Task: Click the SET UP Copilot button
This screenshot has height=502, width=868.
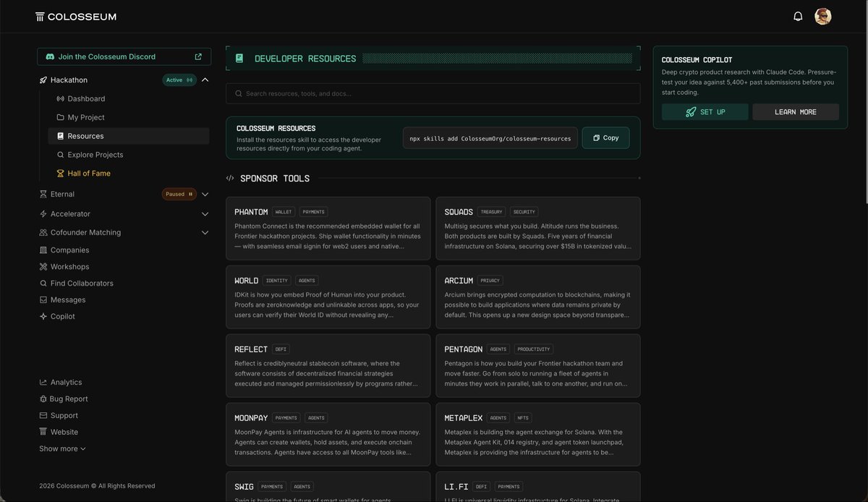Action: [705, 112]
